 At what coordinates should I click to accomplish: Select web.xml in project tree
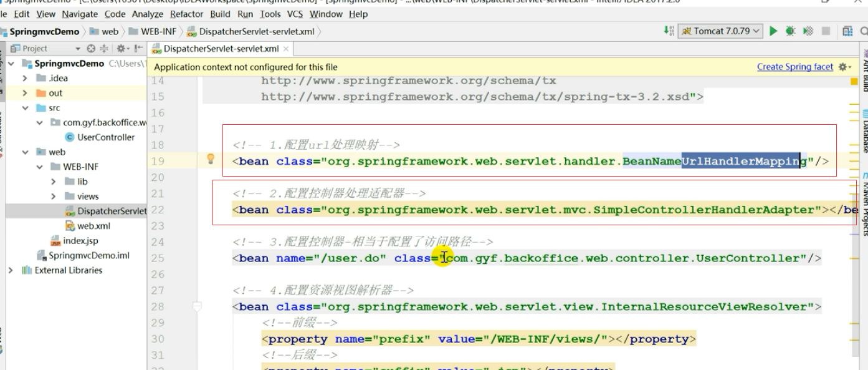(x=93, y=226)
